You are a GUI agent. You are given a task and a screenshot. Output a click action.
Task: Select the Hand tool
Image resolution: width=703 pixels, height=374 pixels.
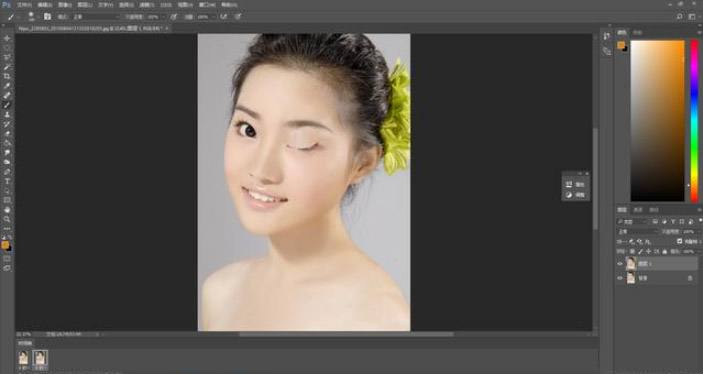[7, 209]
